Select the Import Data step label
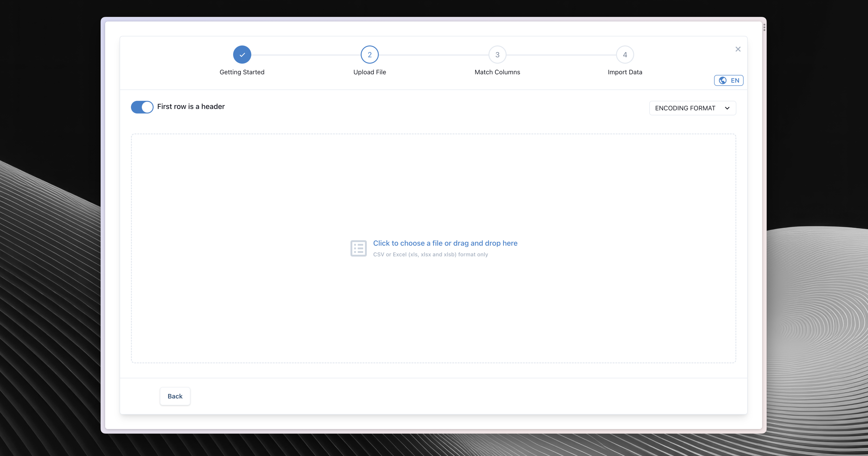868x456 pixels. [625, 72]
